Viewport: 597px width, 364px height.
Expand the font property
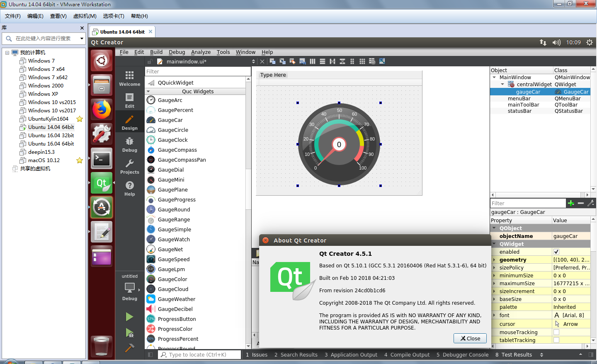494,315
